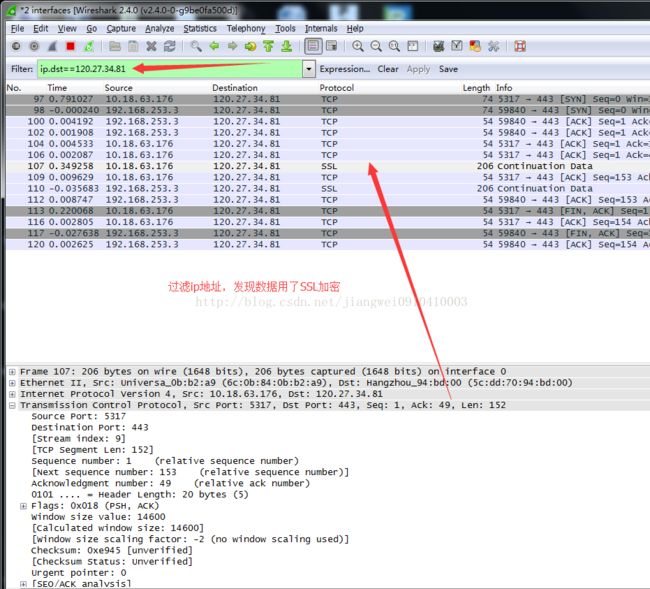Sort packets by Protocol column header
This screenshot has width=650, height=589.
coord(337,88)
